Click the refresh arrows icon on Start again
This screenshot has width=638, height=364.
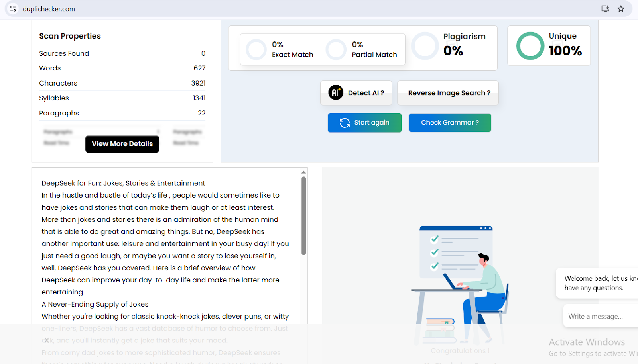tap(345, 123)
